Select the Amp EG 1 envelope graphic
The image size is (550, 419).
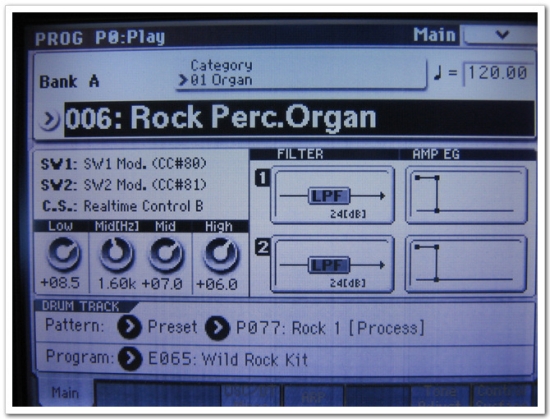click(x=467, y=195)
